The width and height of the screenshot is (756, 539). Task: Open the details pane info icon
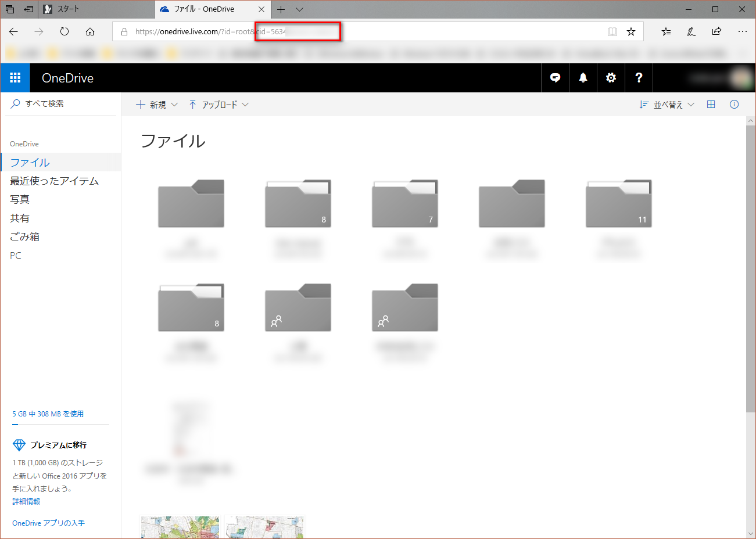[734, 105]
